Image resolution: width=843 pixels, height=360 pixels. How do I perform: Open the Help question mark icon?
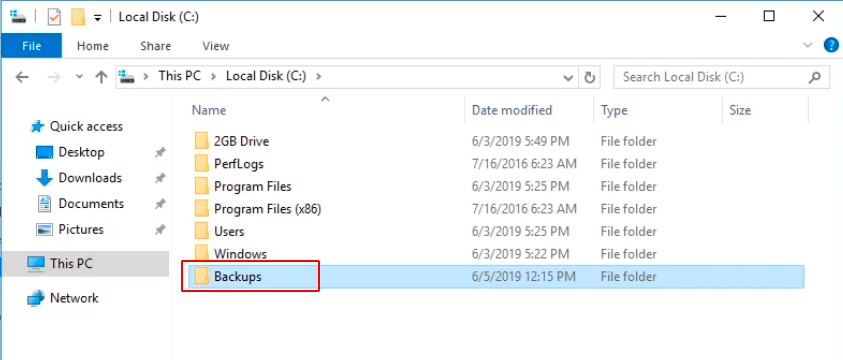click(831, 46)
